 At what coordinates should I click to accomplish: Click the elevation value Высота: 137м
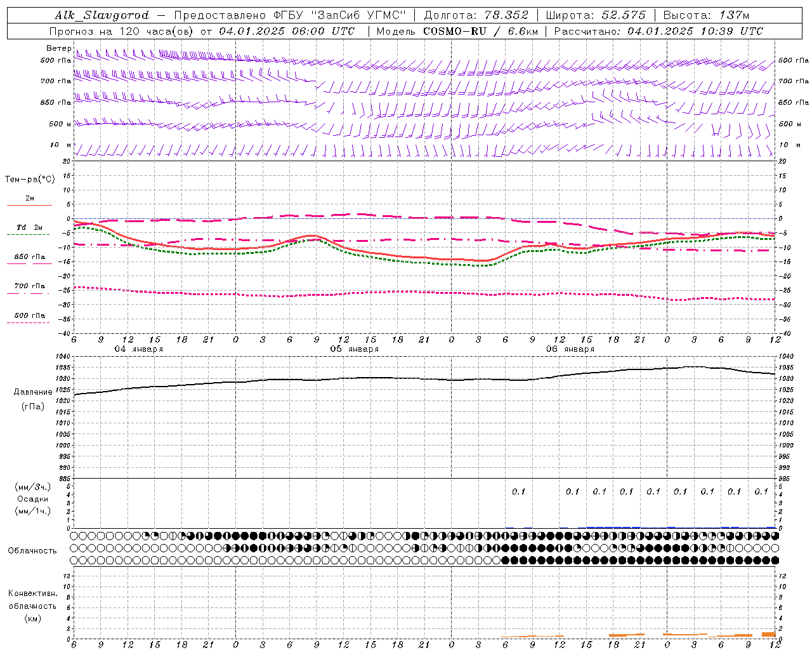(x=706, y=15)
